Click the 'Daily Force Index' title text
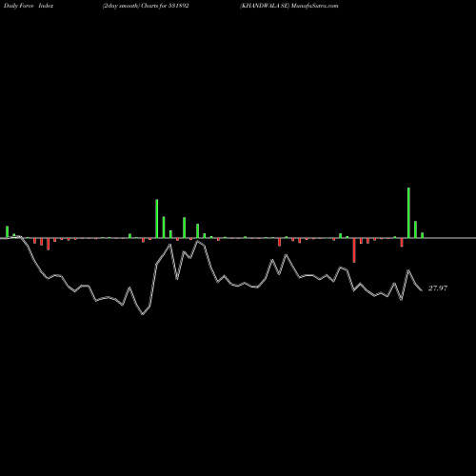476x476 pixels. click(x=29, y=6)
